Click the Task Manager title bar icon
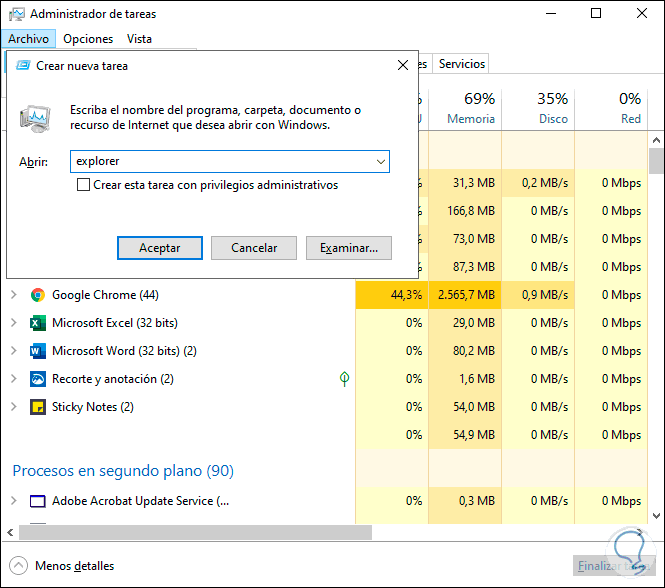 (17, 14)
